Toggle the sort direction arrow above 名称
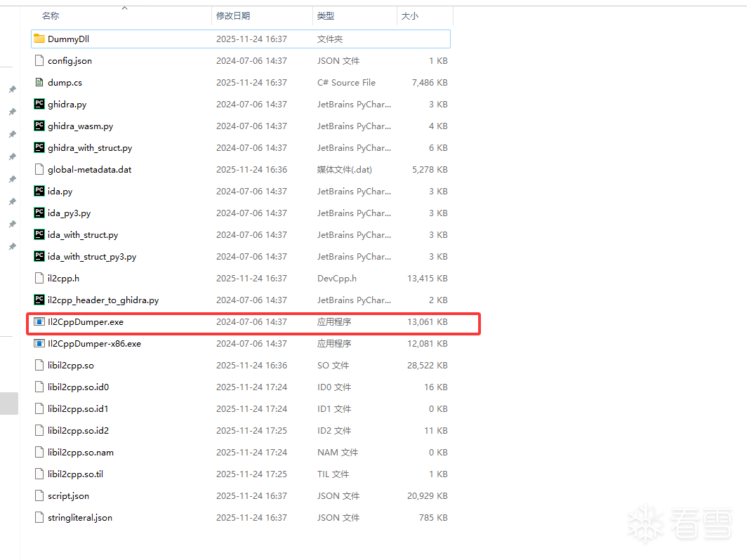 pos(125,8)
